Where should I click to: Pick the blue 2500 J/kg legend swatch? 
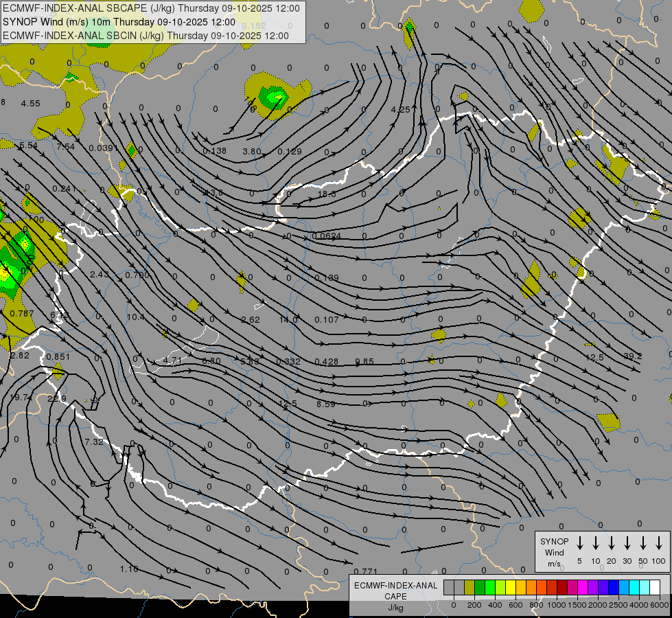coord(614,587)
